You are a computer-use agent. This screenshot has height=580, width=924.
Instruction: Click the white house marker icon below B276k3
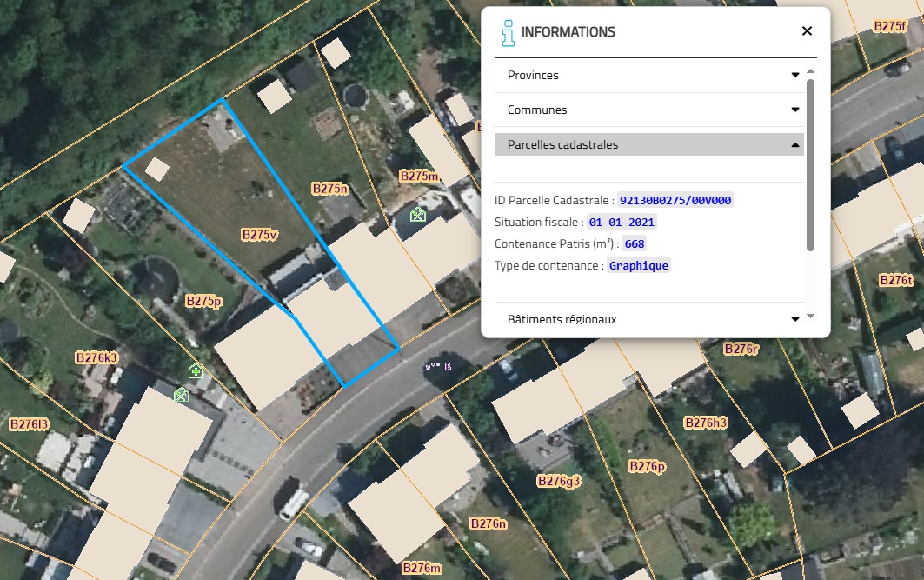[182, 394]
